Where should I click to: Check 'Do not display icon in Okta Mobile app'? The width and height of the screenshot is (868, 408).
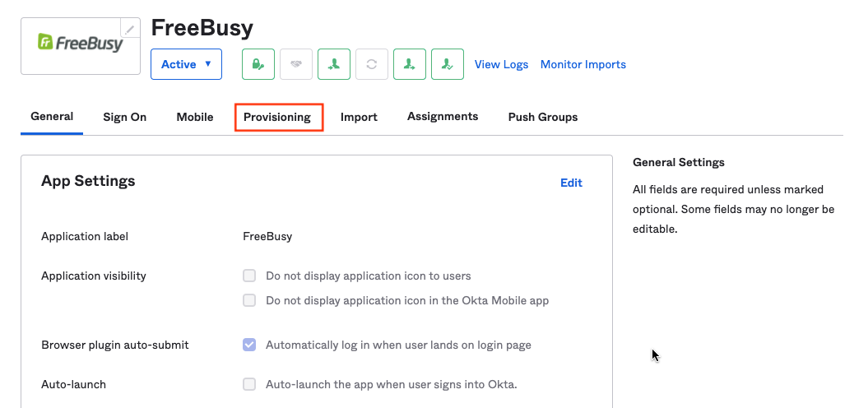(249, 300)
